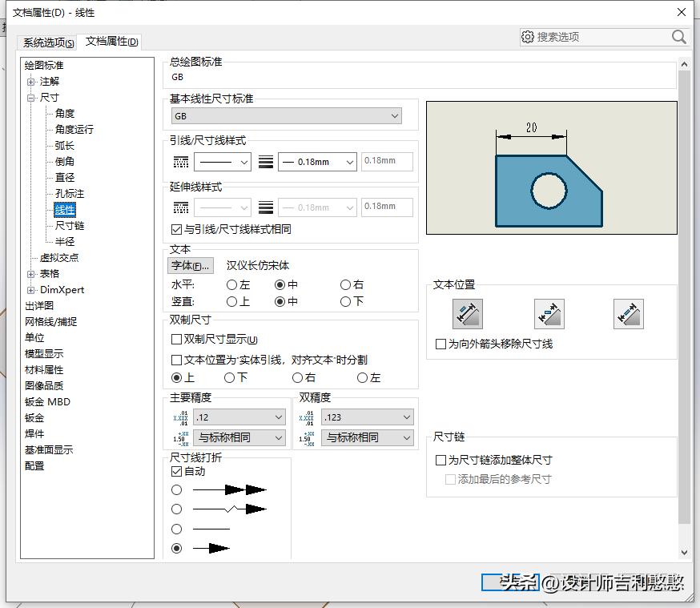Open the .12 主要精度 dropdown
This screenshot has width=700, height=608.
click(238, 417)
